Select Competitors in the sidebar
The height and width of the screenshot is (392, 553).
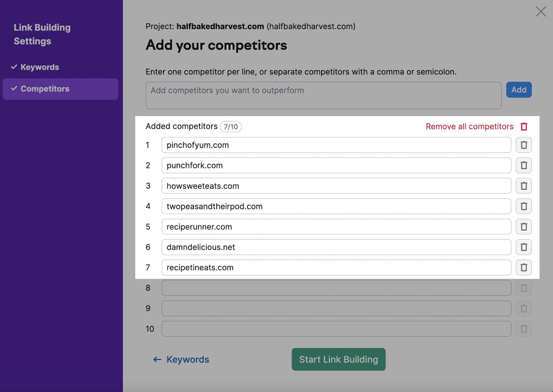pyautogui.click(x=45, y=89)
